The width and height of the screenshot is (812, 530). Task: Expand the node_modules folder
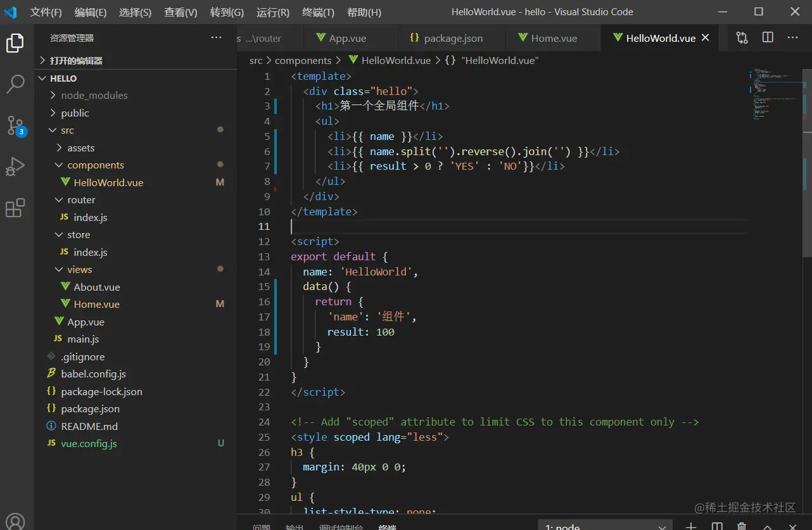pos(94,96)
